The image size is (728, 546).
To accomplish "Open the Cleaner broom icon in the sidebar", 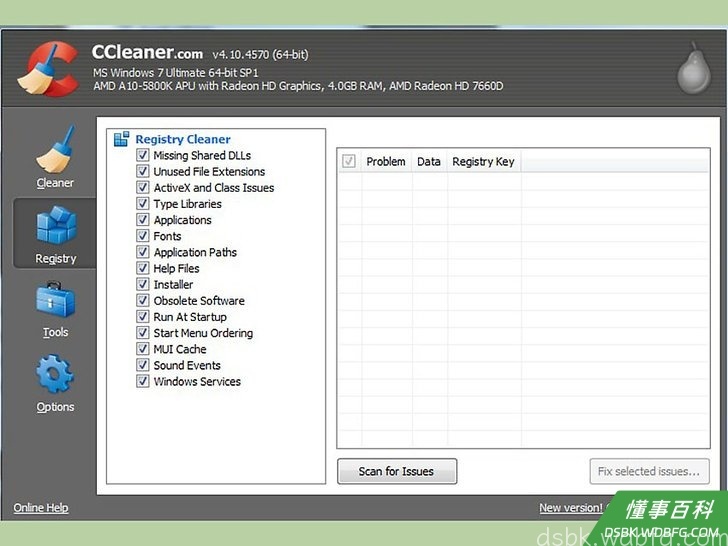I will (x=55, y=150).
